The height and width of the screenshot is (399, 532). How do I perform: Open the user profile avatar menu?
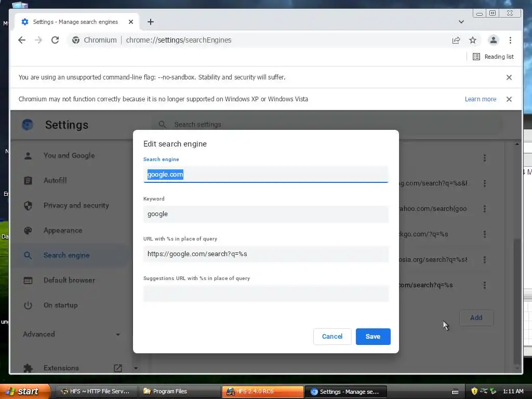point(494,40)
